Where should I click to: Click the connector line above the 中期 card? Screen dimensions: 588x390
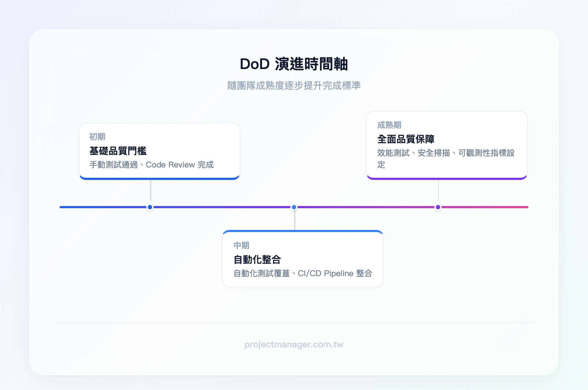point(294,220)
